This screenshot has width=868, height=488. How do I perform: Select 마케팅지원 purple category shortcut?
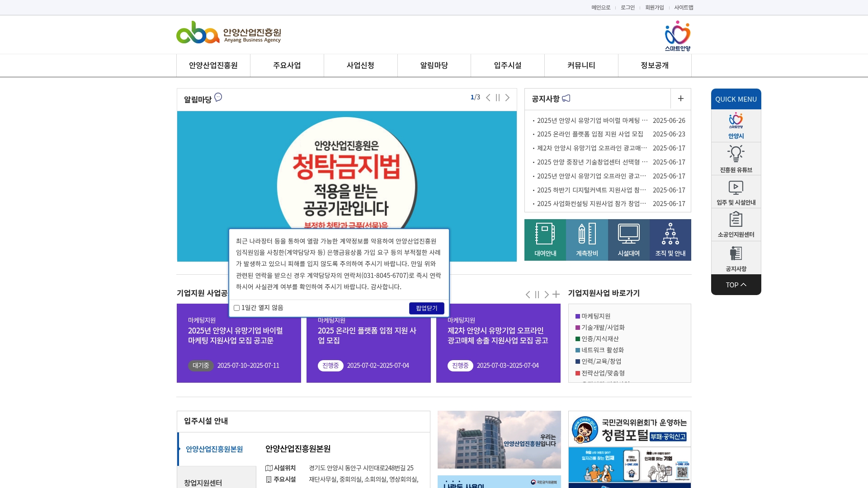[x=593, y=316]
